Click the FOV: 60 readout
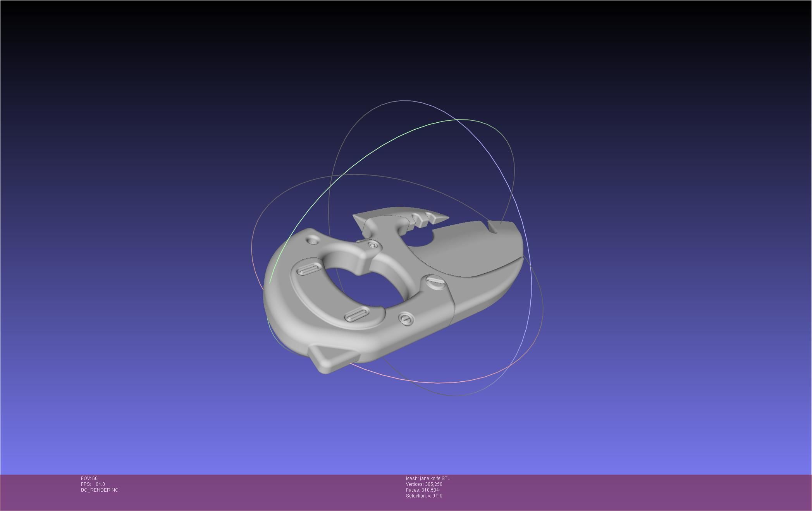The height and width of the screenshot is (511, 812). [89, 478]
